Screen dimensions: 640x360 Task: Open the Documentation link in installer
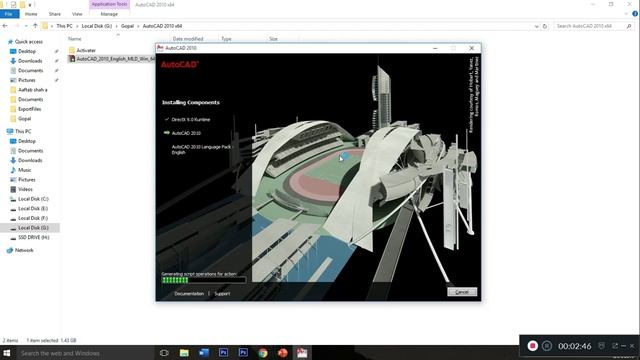(189, 293)
